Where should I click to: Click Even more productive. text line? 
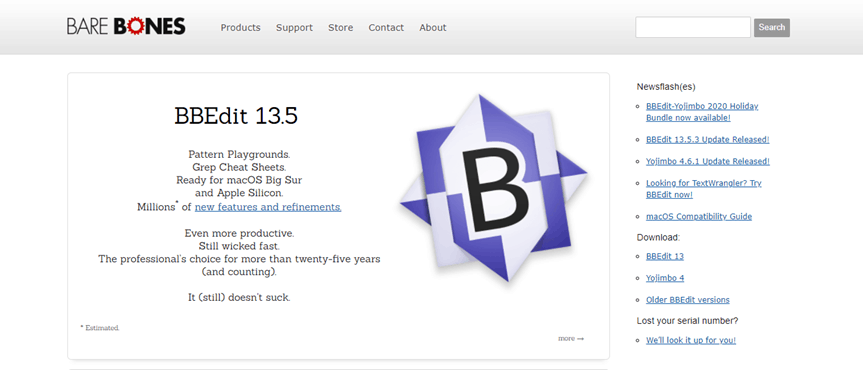coord(239,233)
